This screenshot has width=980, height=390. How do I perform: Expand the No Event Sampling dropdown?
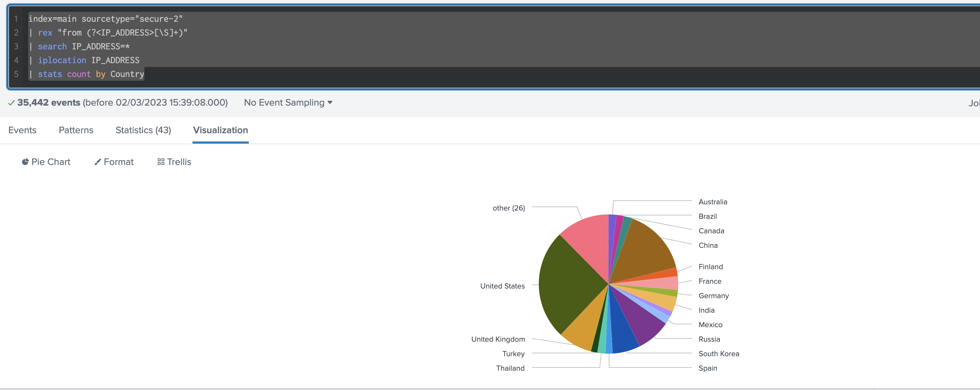coord(288,102)
